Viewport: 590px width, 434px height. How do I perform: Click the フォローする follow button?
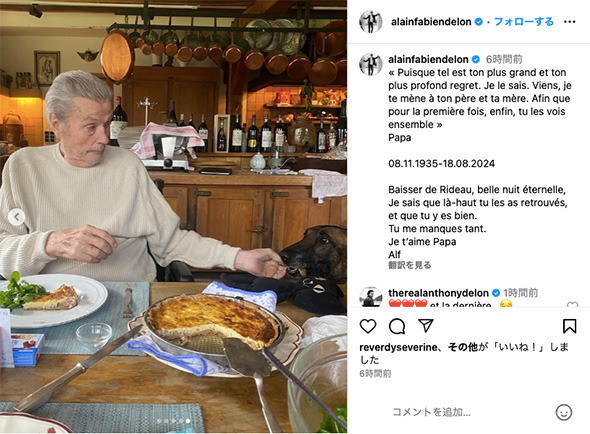click(523, 22)
